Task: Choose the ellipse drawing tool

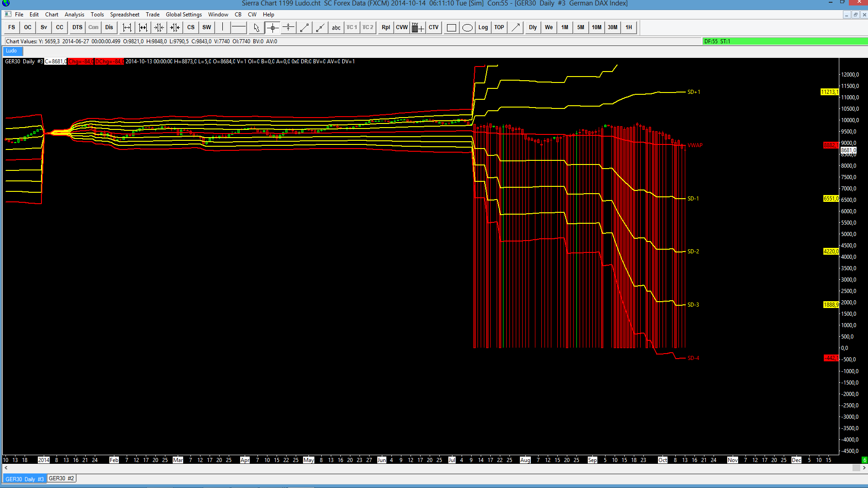Action: (467, 27)
